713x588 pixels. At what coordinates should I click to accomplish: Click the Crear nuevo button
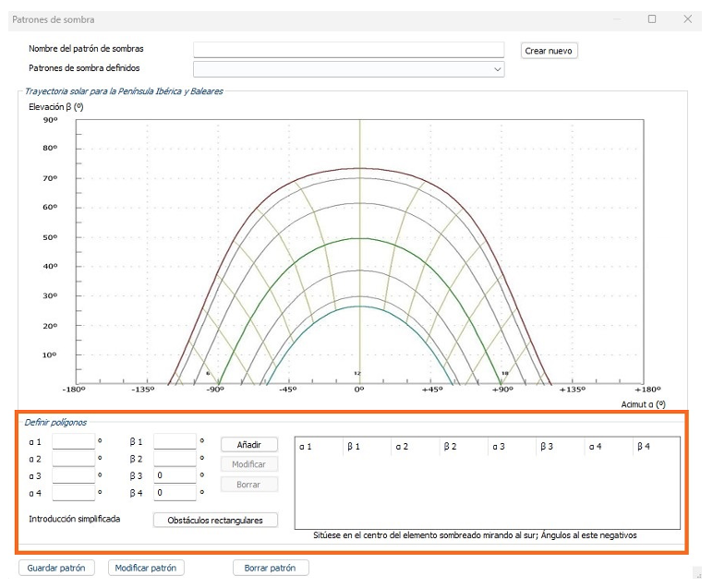click(x=550, y=51)
